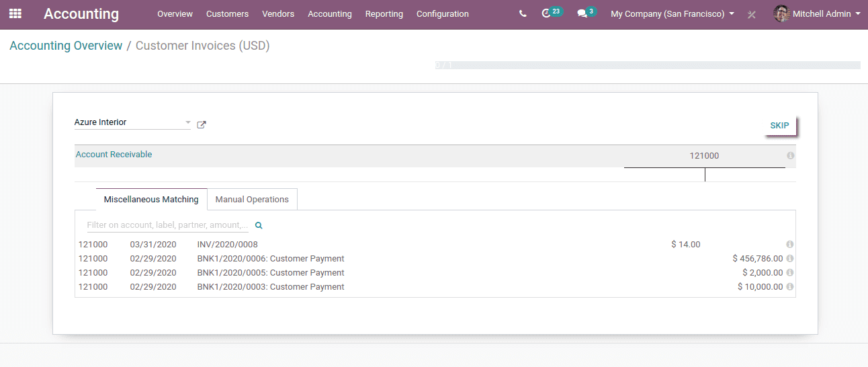This screenshot has width=868, height=367.
Task: Click the debug tools wrench icon
Action: [x=752, y=14]
